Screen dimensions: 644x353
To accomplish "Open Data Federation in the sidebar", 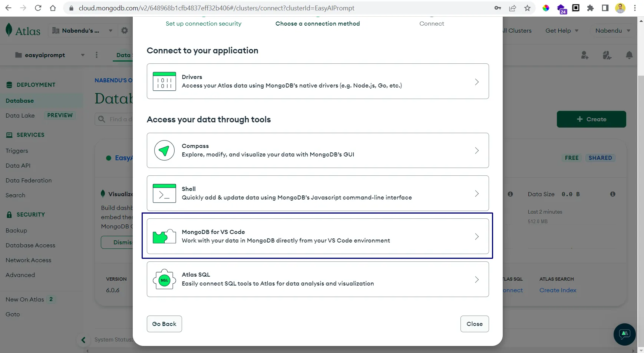I will [29, 180].
